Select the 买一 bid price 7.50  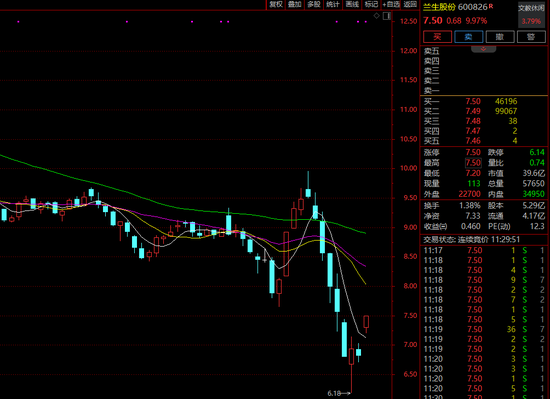point(473,102)
